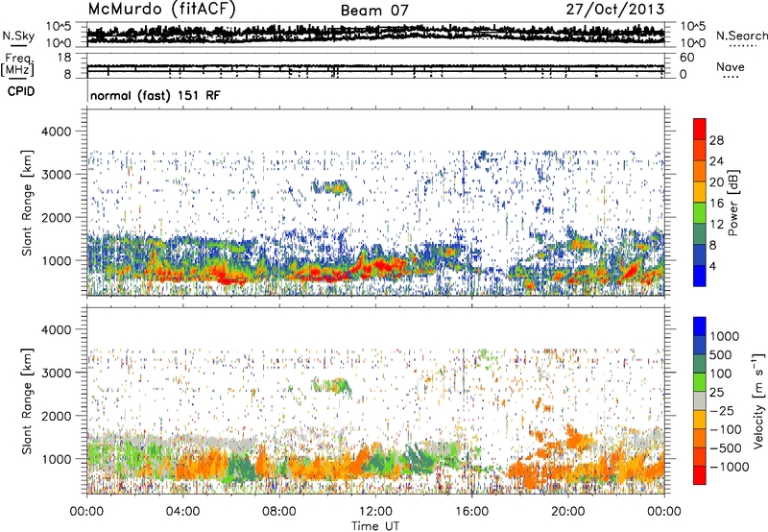Click the isolated 2700 km echo in the power panel
The height and width of the screenshot is (532, 768).
(x=331, y=188)
